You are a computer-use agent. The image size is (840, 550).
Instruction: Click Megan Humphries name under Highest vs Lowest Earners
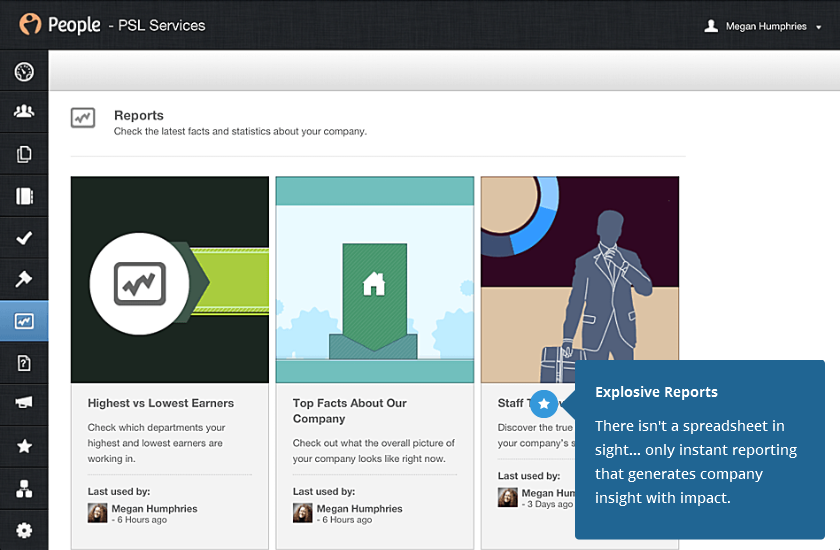pyautogui.click(x=154, y=508)
